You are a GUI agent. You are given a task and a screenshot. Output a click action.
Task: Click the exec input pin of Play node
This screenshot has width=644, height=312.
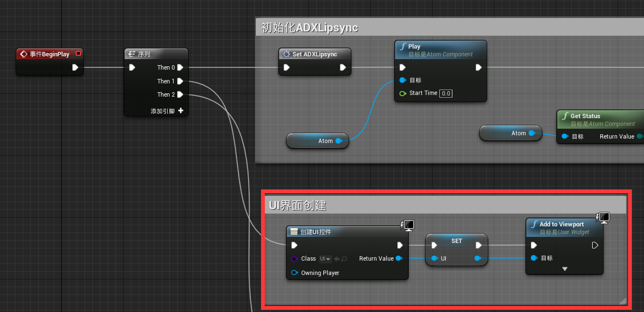[403, 67]
